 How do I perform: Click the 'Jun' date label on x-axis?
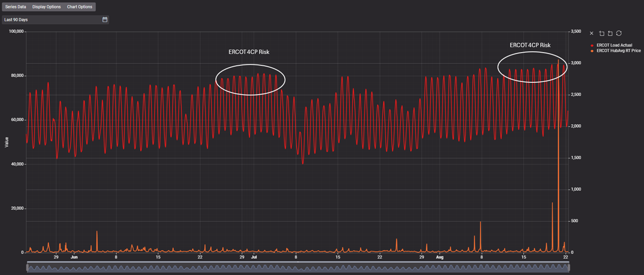(74, 258)
